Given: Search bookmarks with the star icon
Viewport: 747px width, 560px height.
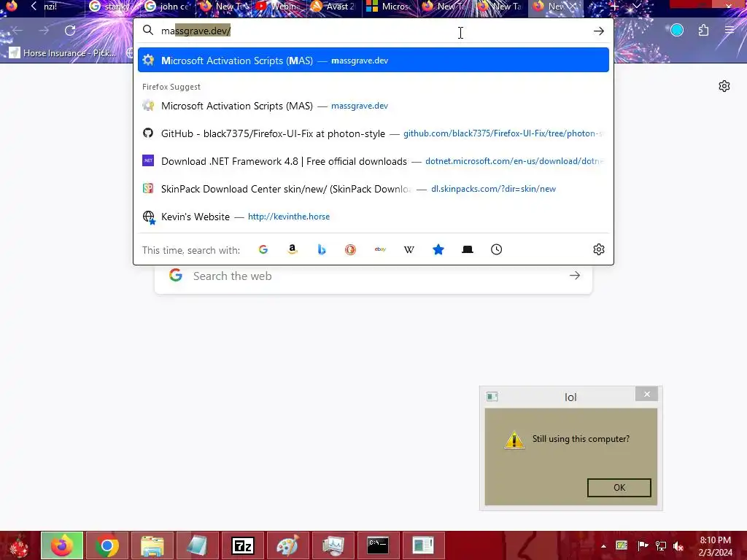Looking at the screenshot, I should pos(438,249).
